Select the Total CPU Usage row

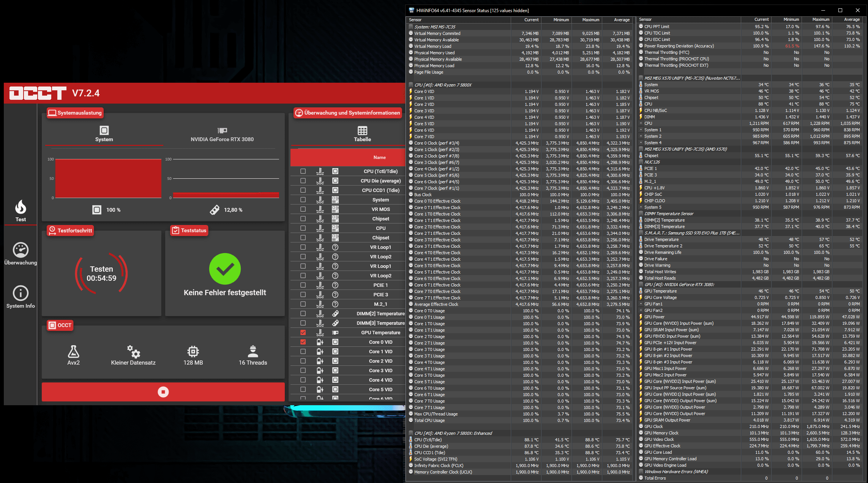pos(520,420)
